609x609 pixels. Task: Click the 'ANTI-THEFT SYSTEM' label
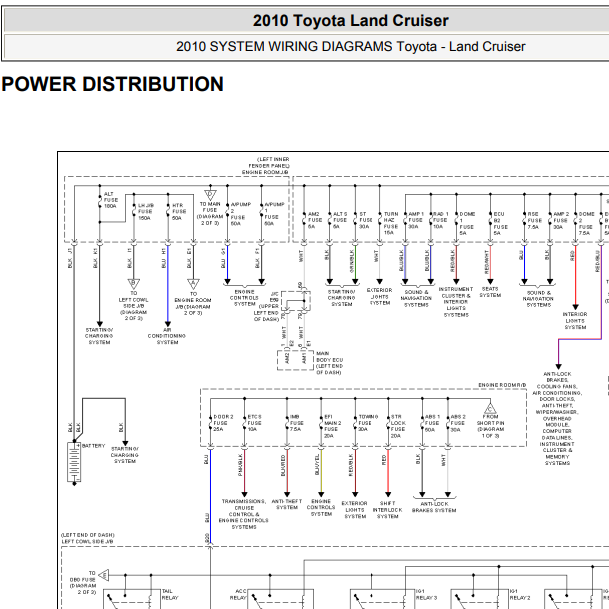coord(287,505)
